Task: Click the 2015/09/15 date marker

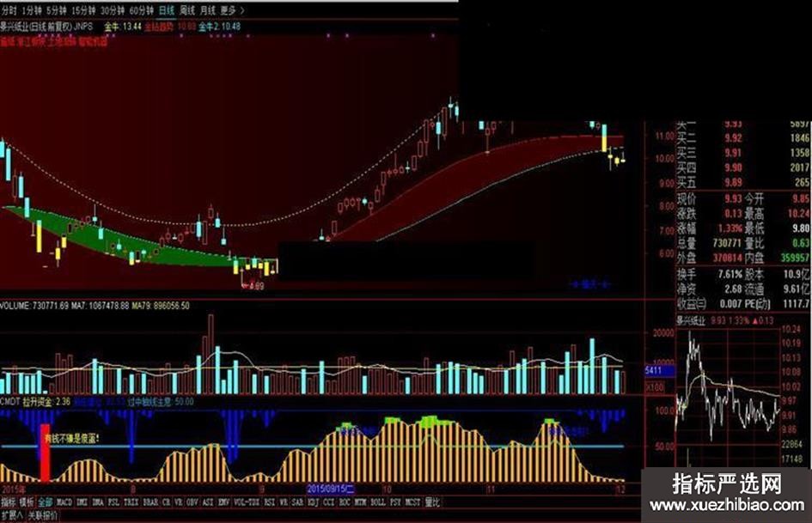Action: 331,489
